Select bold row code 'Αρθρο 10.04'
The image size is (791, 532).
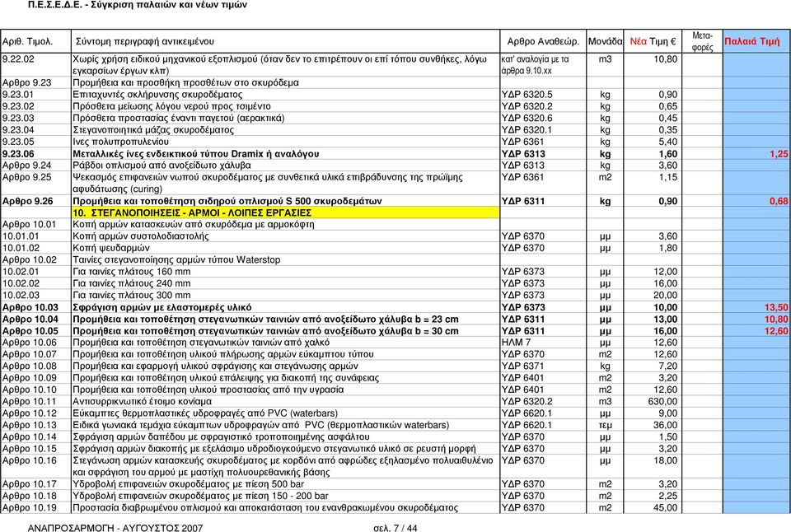[30, 320]
